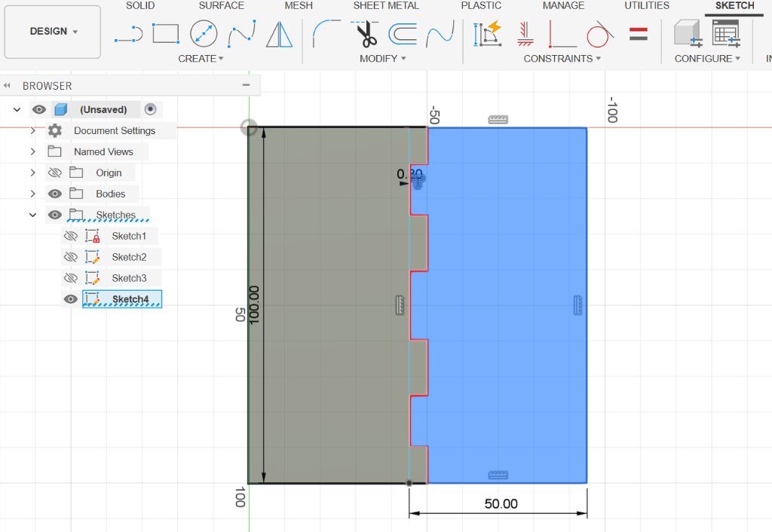
Task: Click the Named Views folder icon
Action: coord(54,151)
